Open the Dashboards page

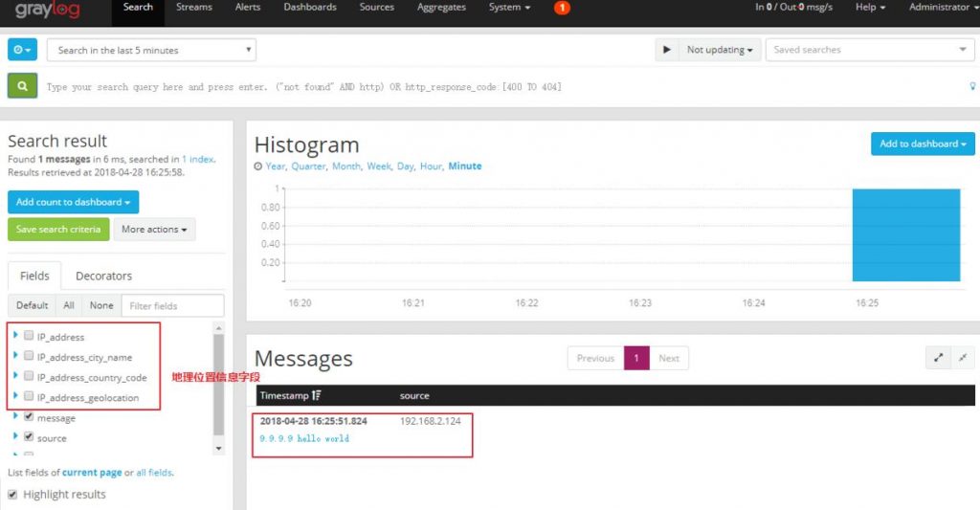(x=310, y=8)
